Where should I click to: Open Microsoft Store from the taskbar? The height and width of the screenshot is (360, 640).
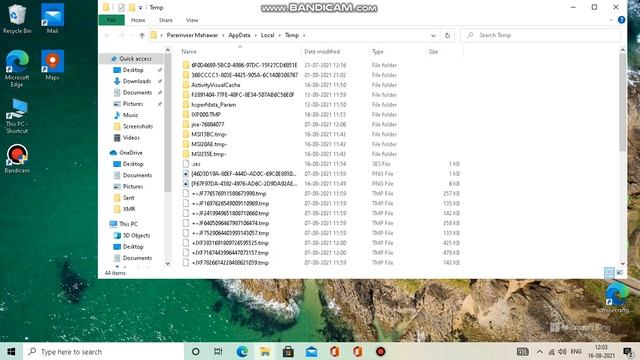coord(288,351)
